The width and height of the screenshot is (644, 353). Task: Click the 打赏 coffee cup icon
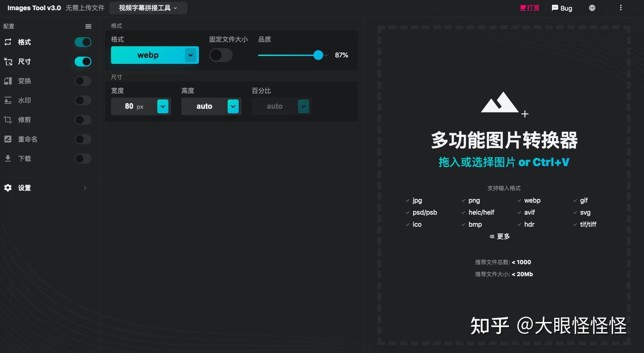[523, 8]
